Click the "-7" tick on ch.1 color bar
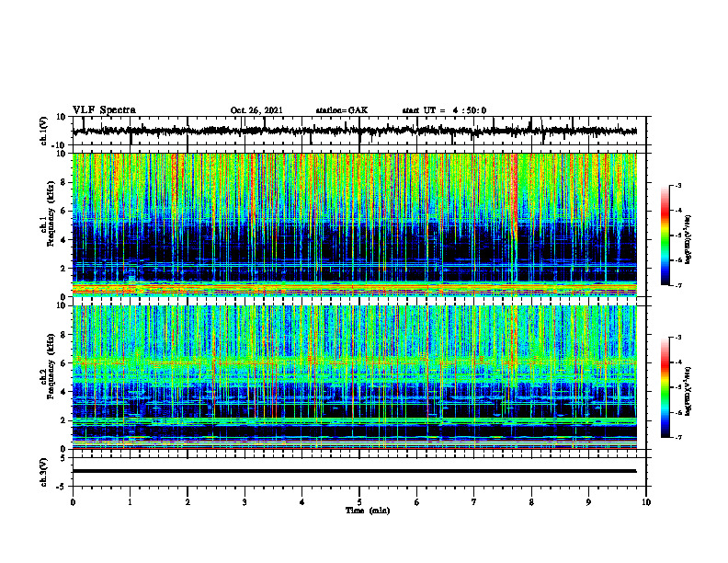The width and height of the screenshot is (728, 563). [x=678, y=285]
